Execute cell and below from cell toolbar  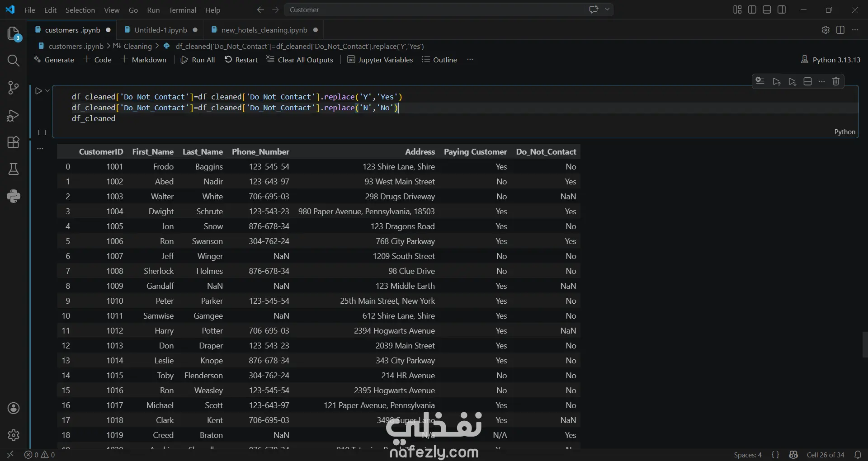[792, 81]
